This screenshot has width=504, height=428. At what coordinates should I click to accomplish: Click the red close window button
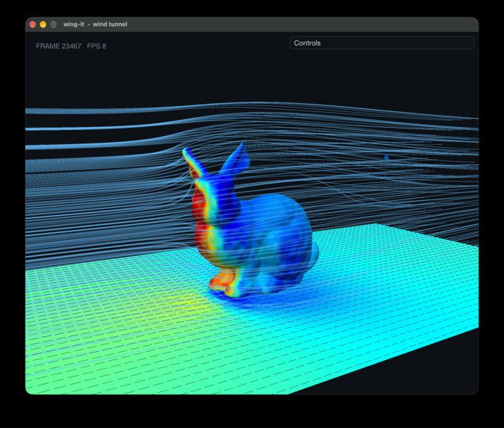click(x=32, y=25)
